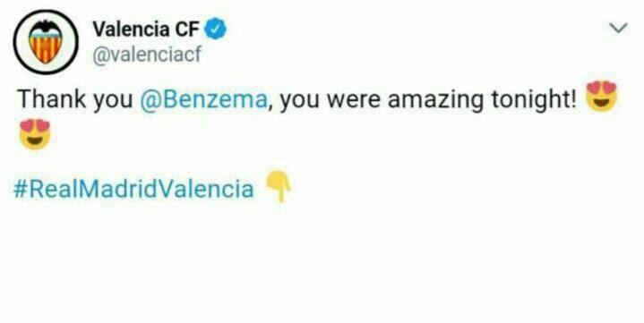Click the @valenciacf handle

click(147, 54)
